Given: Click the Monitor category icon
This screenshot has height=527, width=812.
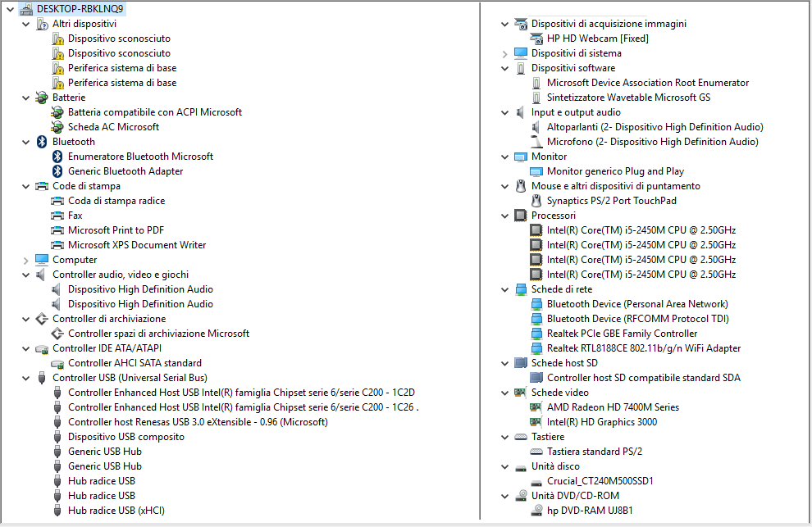Looking at the screenshot, I should pyautogui.click(x=521, y=157).
